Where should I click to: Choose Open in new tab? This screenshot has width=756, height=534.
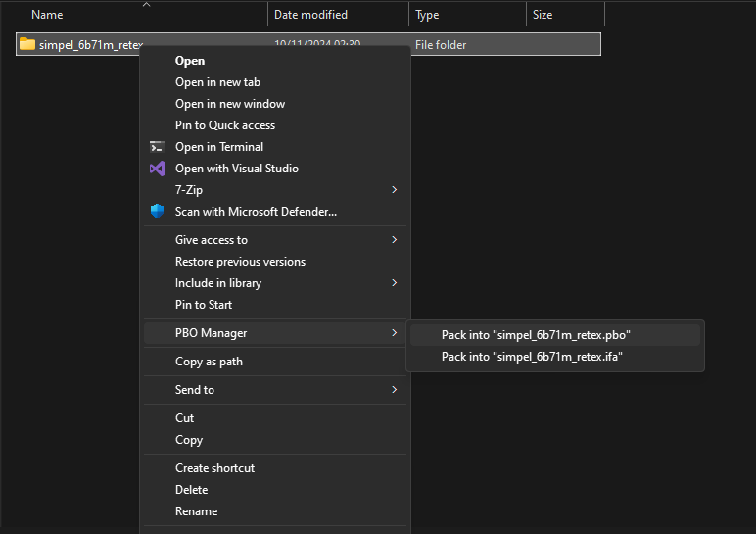click(217, 82)
